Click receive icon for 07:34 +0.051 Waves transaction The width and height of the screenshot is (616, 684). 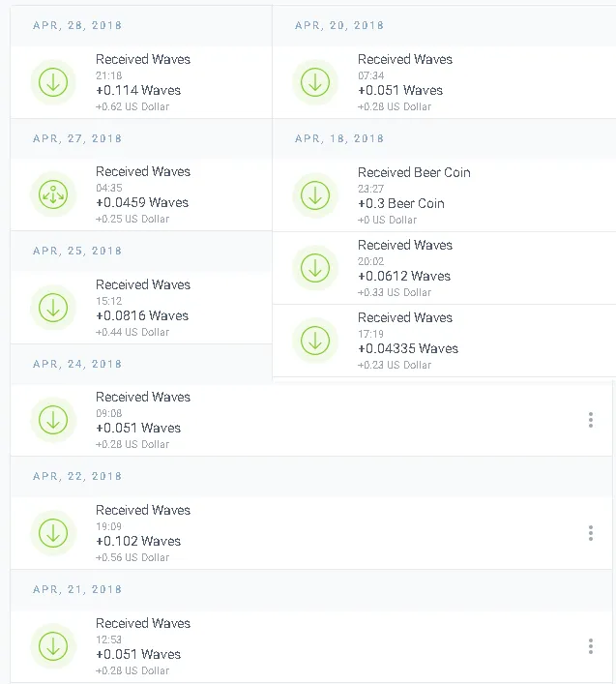(315, 82)
